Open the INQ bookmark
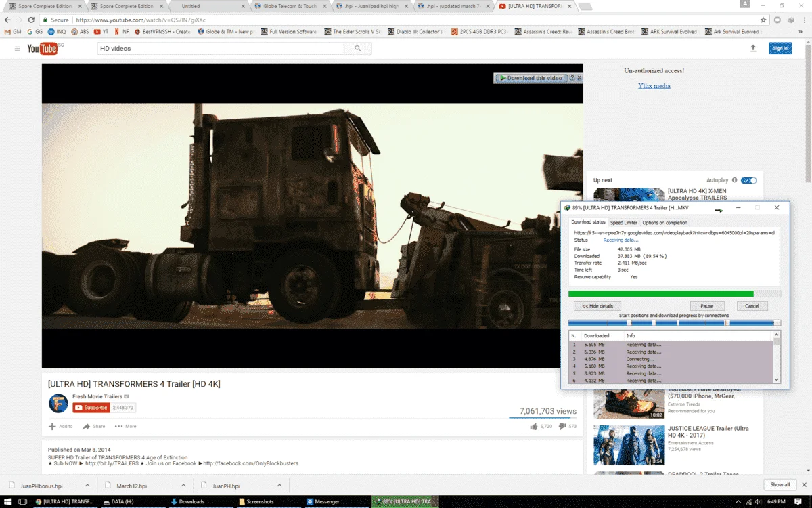Viewport: 812px width, 508px height. 57,32
